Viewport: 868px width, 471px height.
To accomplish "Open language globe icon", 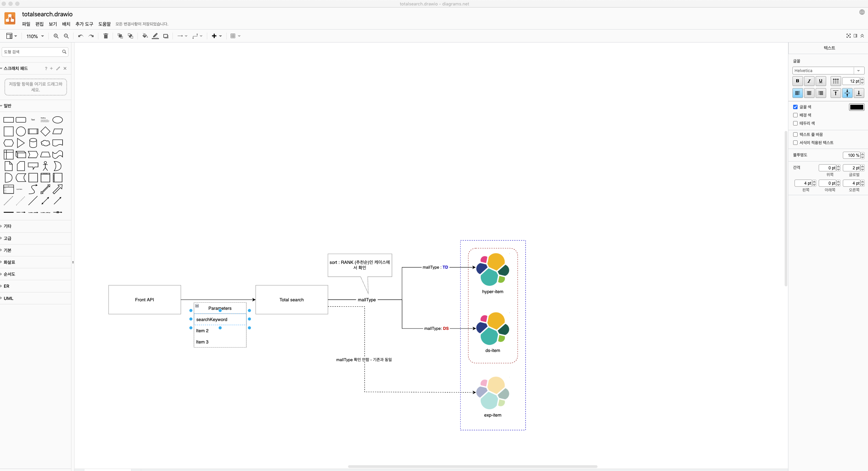I will [862, 12].
